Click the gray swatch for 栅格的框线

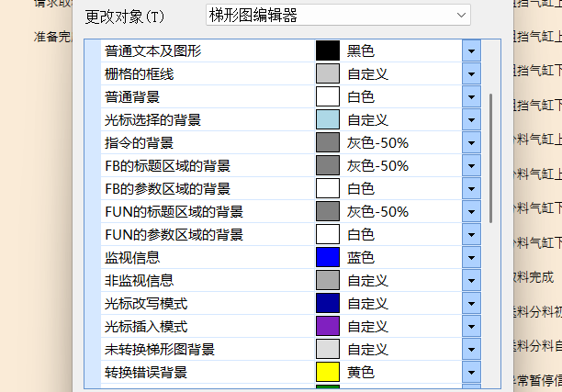pyautogui.click(x=328, y=74)
